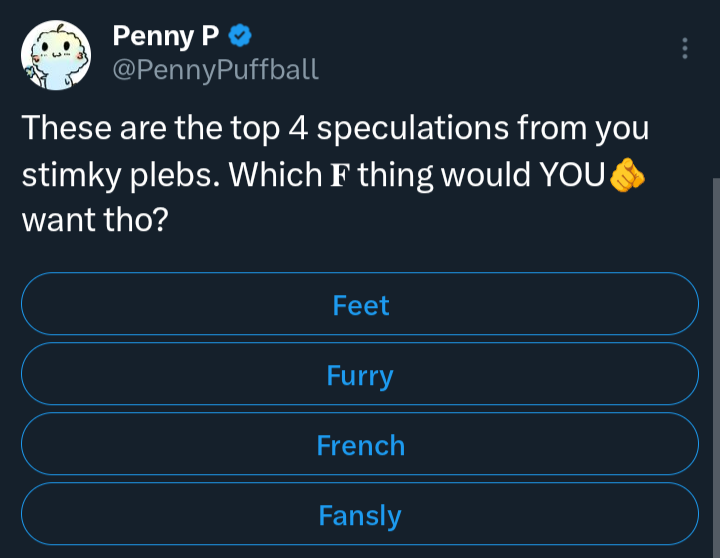Click the blue verified badge
The height and width of the screenshot is (558, 720).
(x=240, y=37)
